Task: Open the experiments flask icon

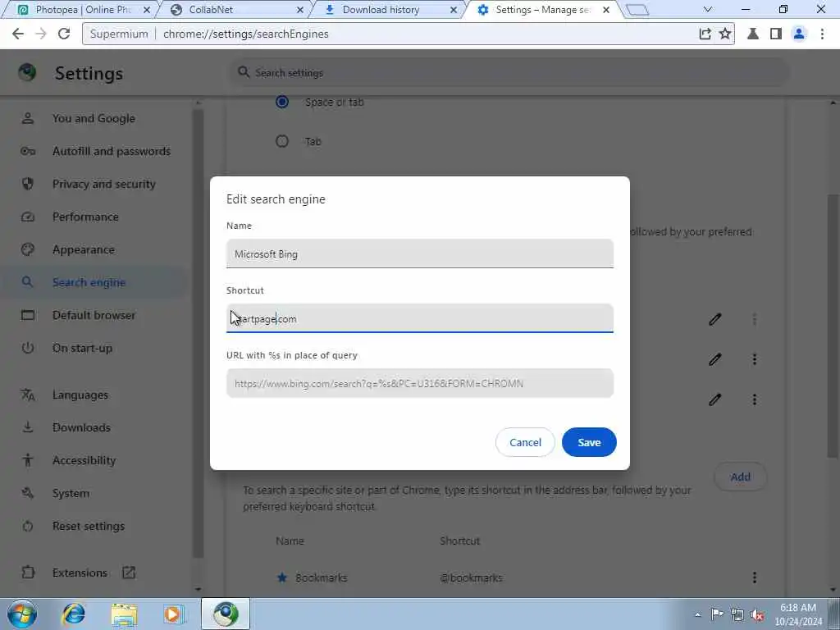Action: coord(753,34)
